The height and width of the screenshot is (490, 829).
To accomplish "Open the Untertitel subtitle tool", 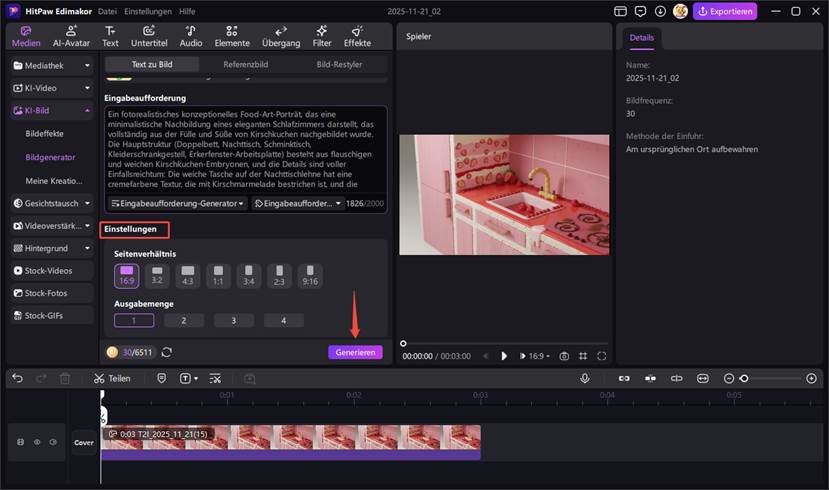I will point(149,36).
